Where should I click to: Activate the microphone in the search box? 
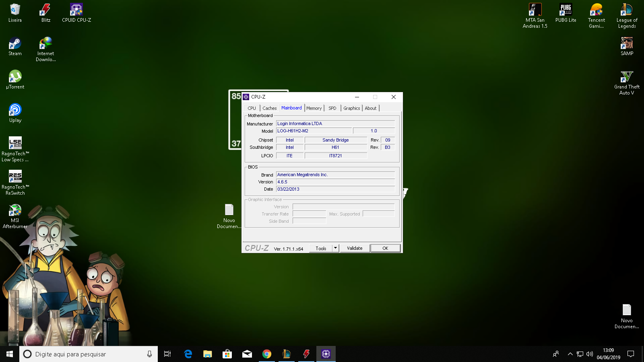(149, 354)
